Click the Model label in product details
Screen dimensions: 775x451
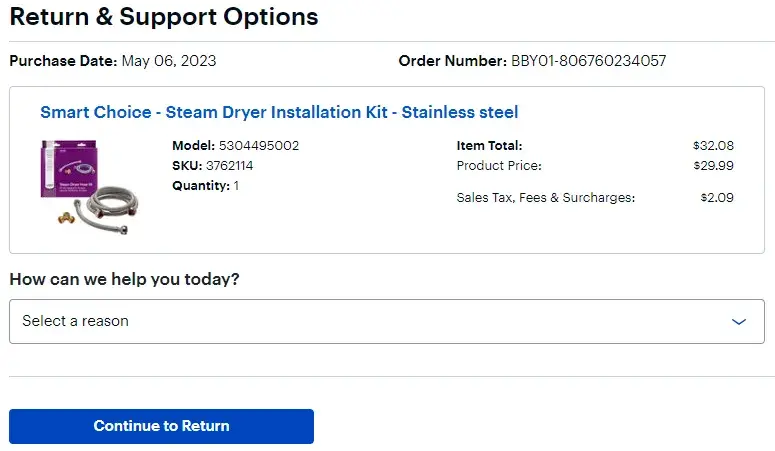pyautogui.click(x=192, y=146)
